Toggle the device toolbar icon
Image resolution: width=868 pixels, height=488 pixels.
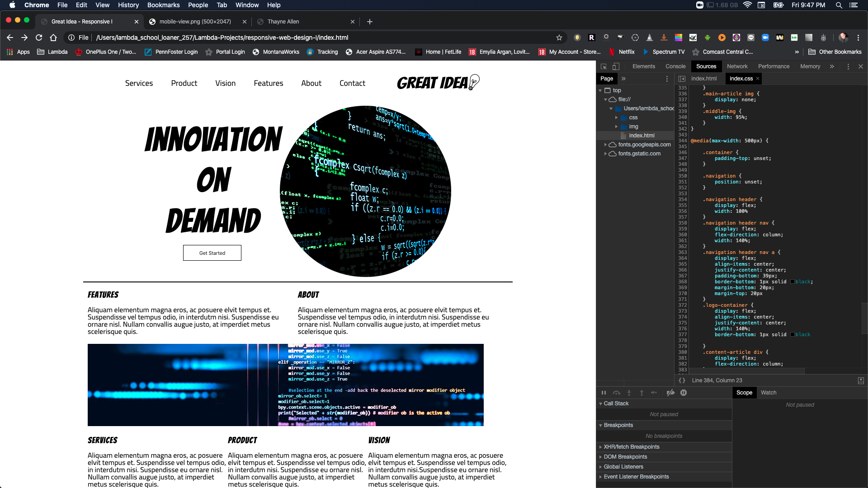point(616,66)
